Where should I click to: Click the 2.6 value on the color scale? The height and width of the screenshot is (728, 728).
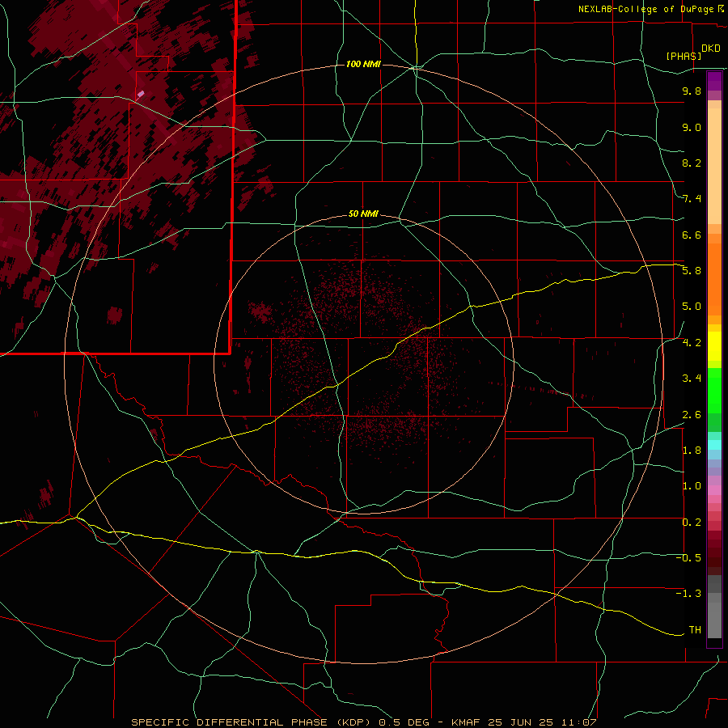pyautogui.click(x=692, y=415)
